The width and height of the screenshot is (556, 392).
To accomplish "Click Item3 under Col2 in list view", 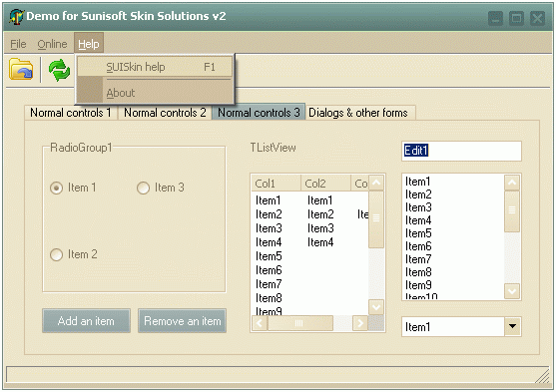I will tap(320, 228).
